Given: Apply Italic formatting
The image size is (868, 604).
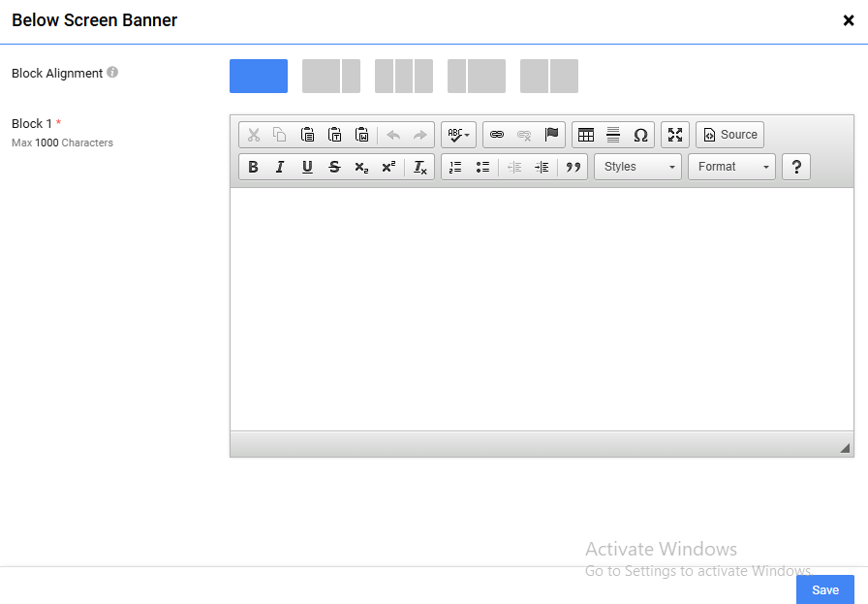Looking at the screenshot, I should pyautogui.click(x=280, y=167).
